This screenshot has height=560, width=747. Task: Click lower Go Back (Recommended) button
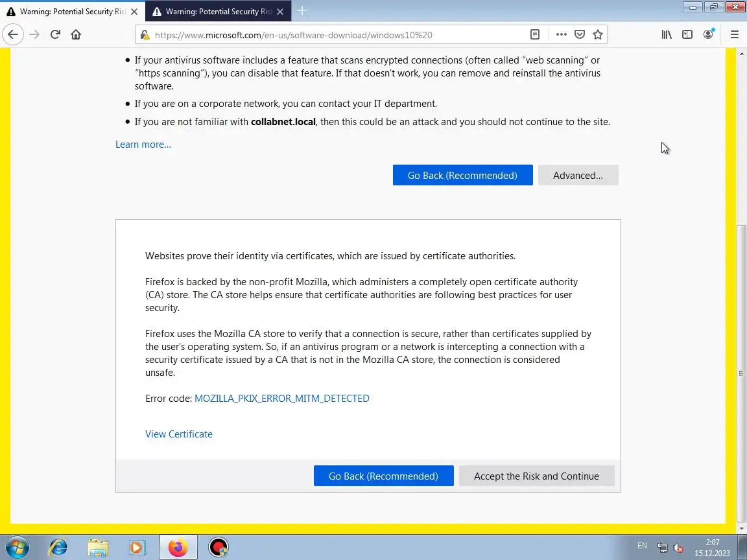383,476
